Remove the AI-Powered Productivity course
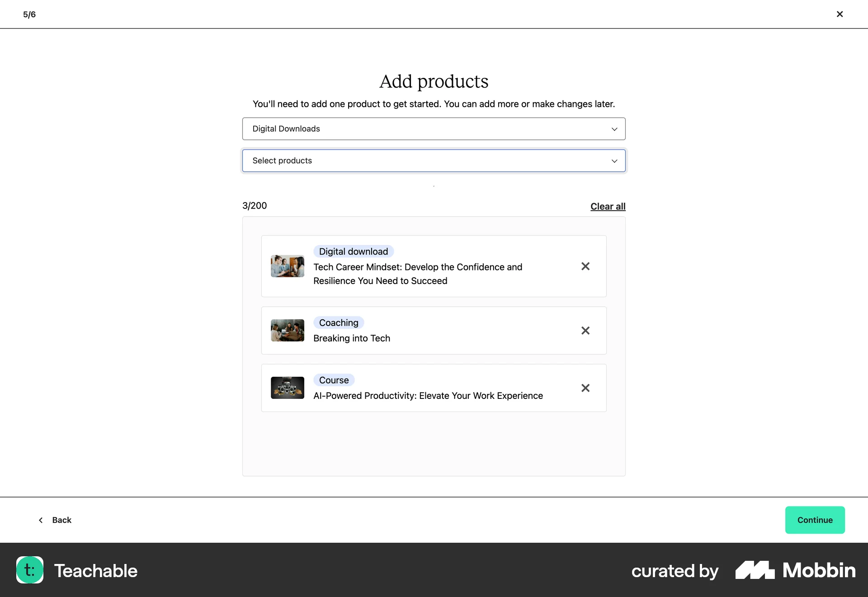Screen dimensions: 868x597 coord(585,388)
